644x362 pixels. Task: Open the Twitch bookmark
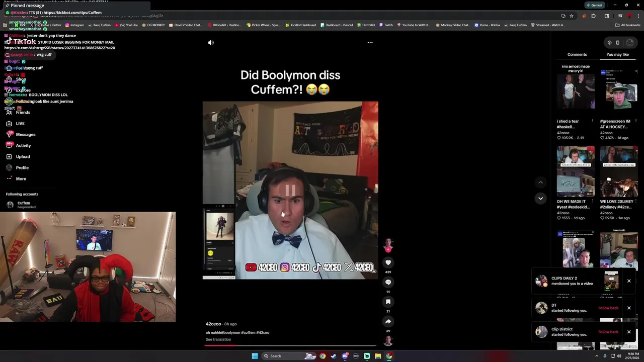tap(386, 25)
